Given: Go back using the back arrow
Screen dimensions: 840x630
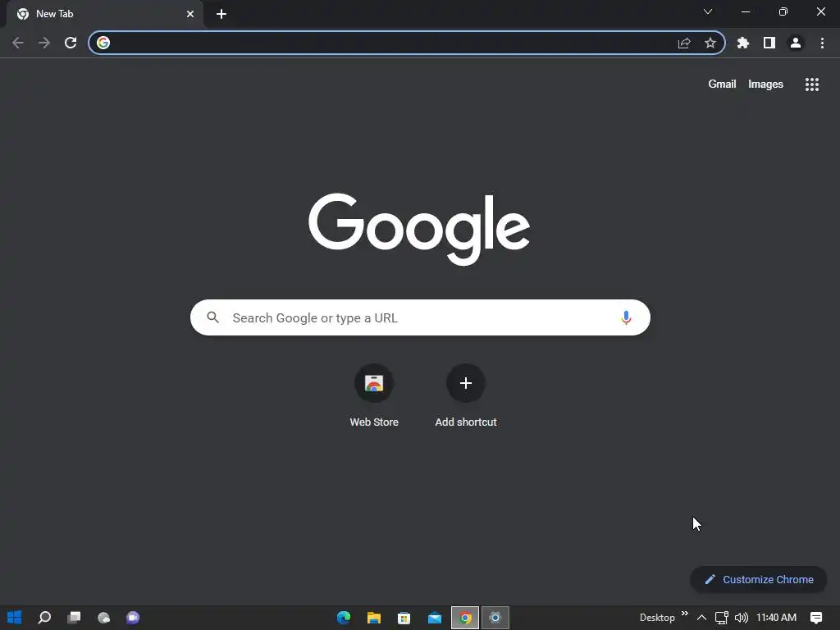Looking at the screenshot, I should click(18, 43).
